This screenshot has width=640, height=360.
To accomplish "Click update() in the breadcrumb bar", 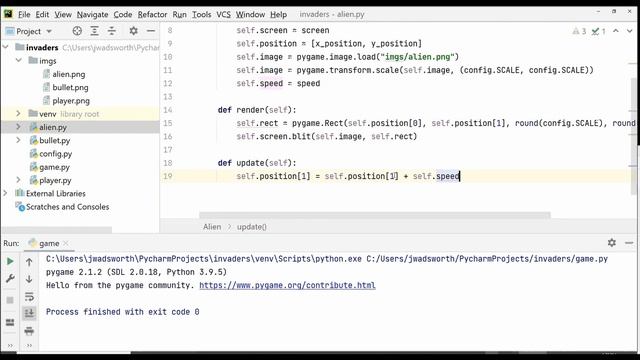I will coord(251,227).
